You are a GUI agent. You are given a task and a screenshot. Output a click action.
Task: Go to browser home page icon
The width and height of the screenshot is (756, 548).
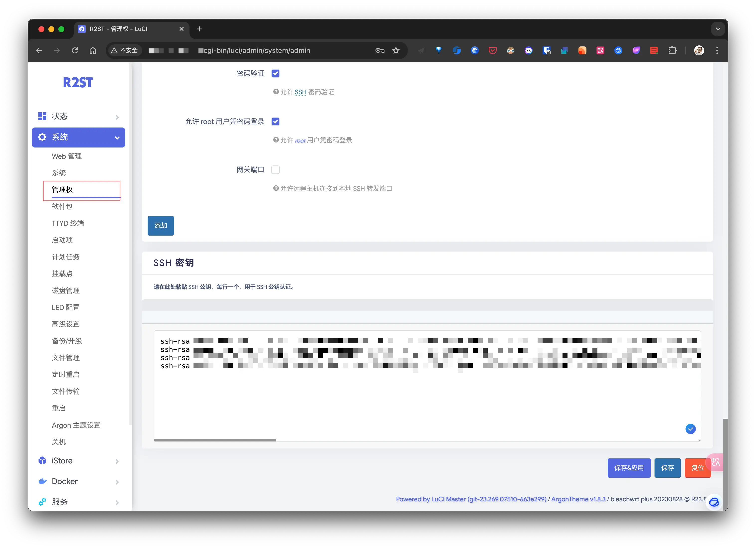tap(93, 50)
